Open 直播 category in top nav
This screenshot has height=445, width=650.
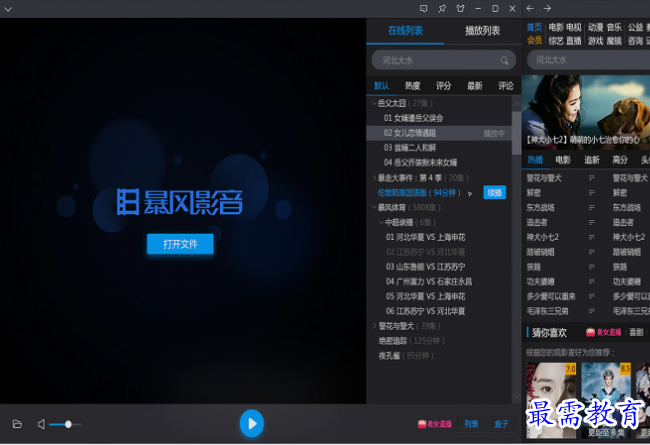pos(574,41)
